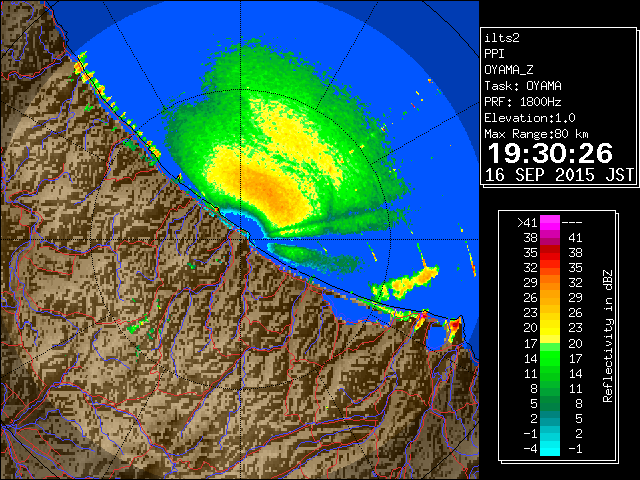The width and height of the screenshot is (640, 480).
Task: Click the radar site at range-ring center
Action: point(241,239)
